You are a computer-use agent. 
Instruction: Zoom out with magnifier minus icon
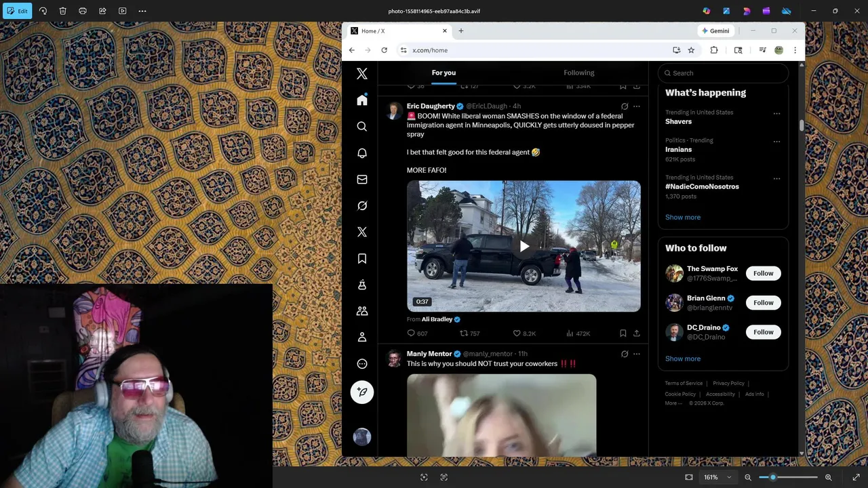point(748,477)
